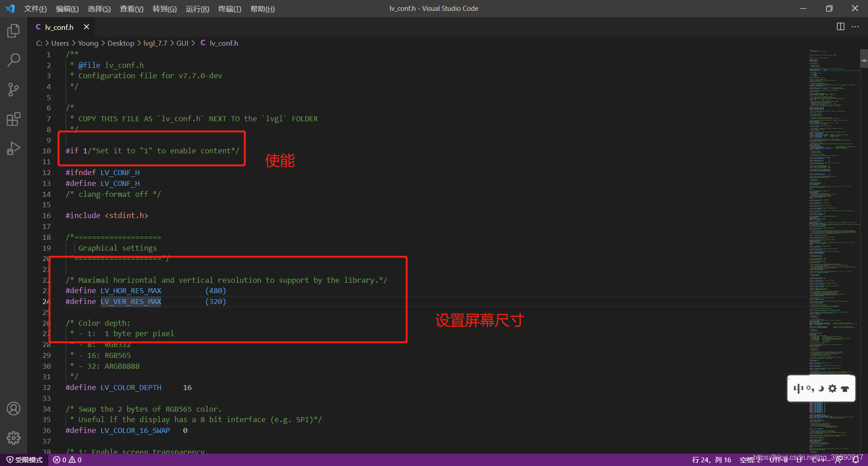
Task: Expand the Users breadcrumb segment
Action: 60,43
